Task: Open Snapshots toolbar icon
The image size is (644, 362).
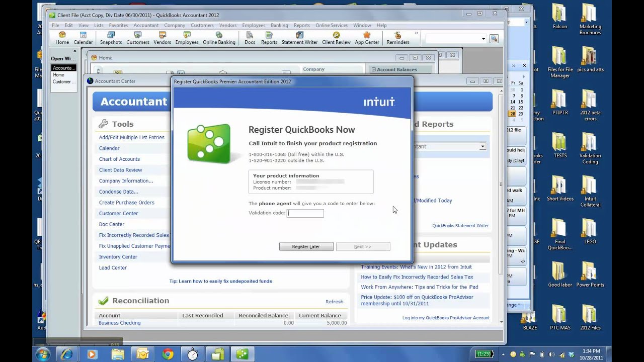Action: 111,38
